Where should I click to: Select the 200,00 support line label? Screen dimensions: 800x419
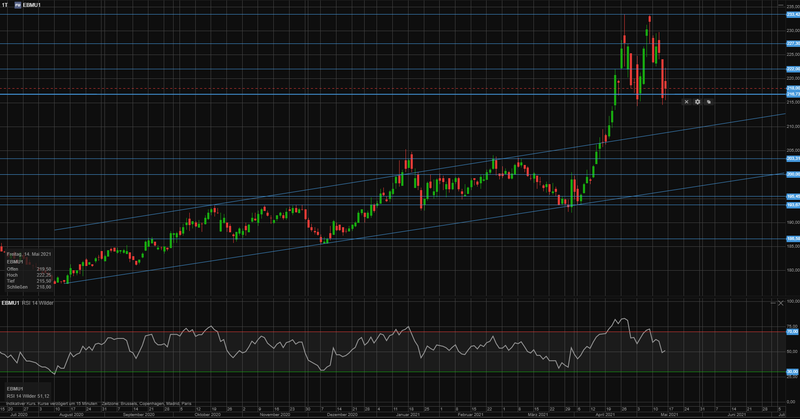pos(790,174)
